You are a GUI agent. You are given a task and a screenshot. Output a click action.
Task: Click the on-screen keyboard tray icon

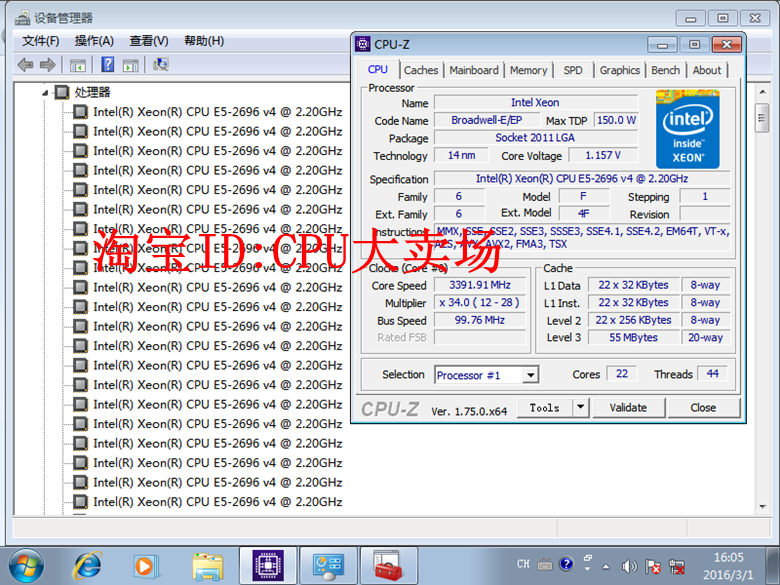545,564
